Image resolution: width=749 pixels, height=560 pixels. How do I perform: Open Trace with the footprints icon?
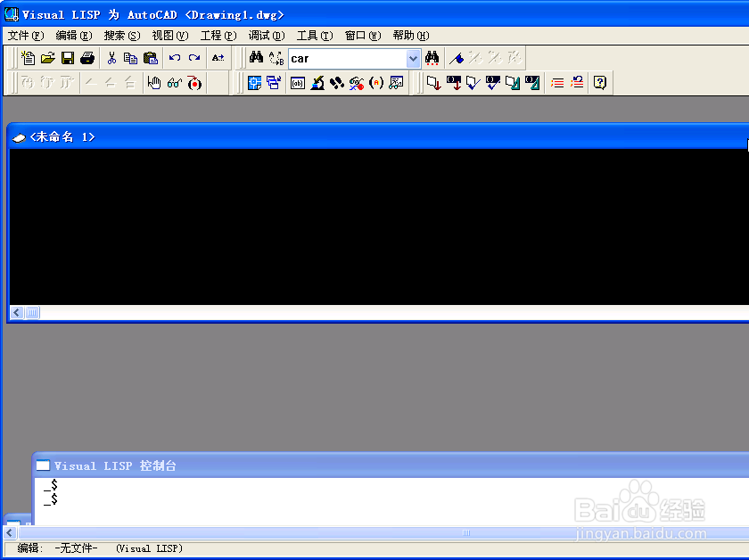pos(337,83)
